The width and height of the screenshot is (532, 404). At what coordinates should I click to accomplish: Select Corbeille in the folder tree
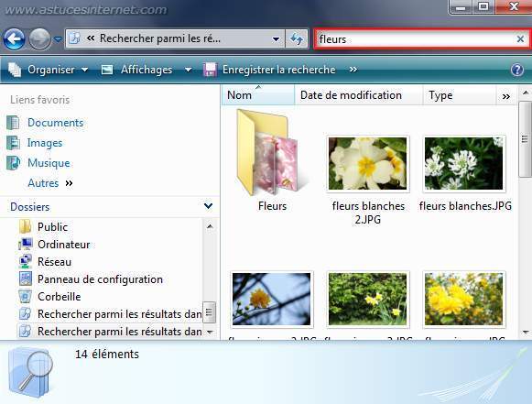59,297
